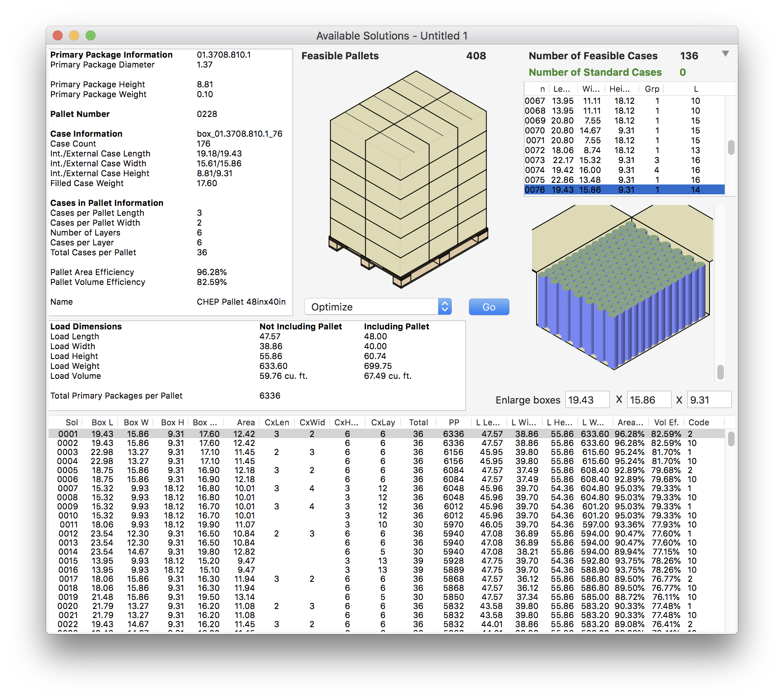Image resolution: width=784 pixels, height=700 pixels.
Task: Select solution row 0015
Action: [387, 560]
